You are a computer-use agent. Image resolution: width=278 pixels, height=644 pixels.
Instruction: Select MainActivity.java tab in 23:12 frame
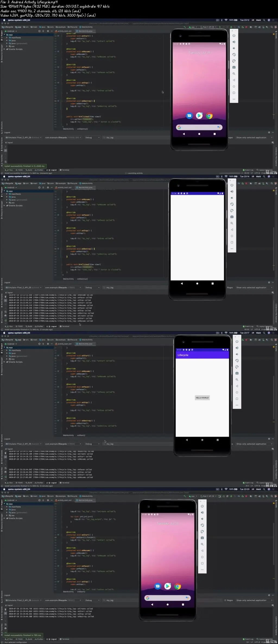tap(85, 31)
